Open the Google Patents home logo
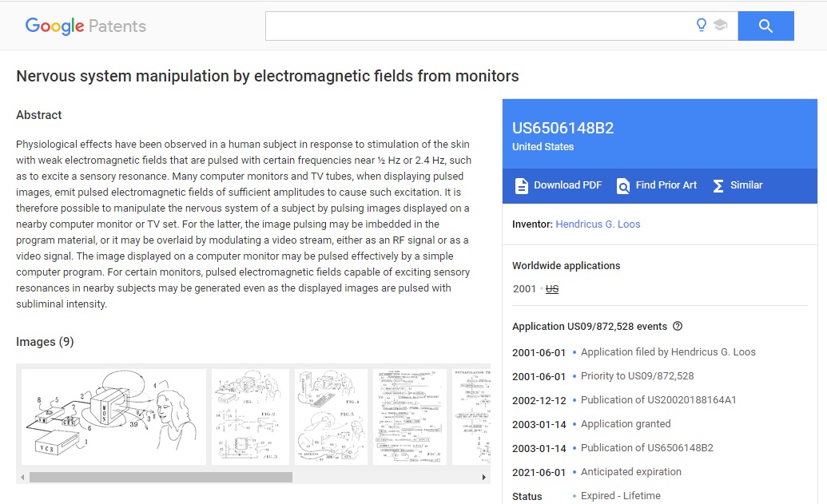Image resolution: width=827 pixels, height=504 pixels. click(x=85, y=26)
